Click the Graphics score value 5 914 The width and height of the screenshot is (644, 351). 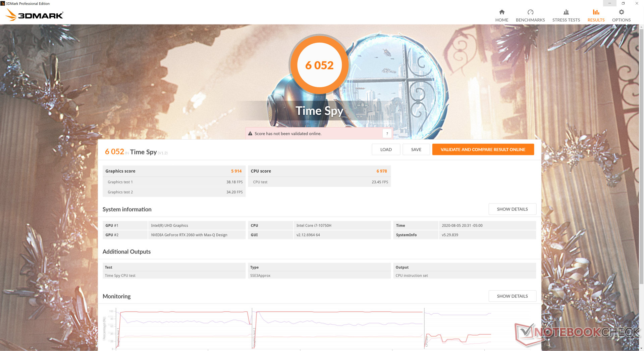pos(236,171)
